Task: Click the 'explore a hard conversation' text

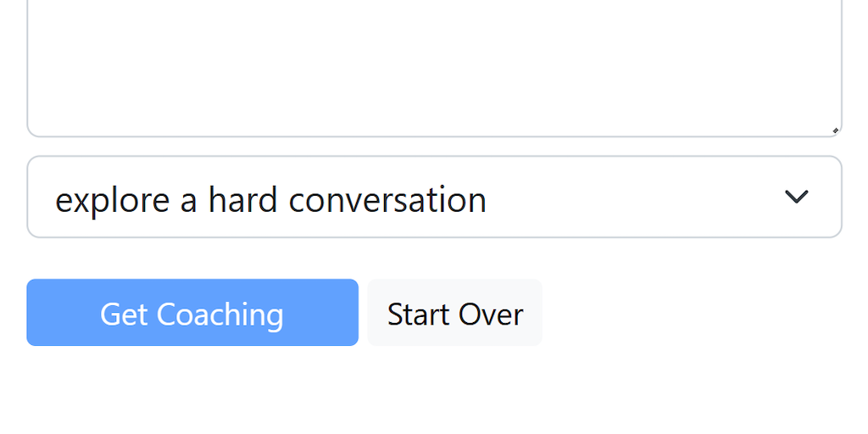Action: click(x=270, y=200)
